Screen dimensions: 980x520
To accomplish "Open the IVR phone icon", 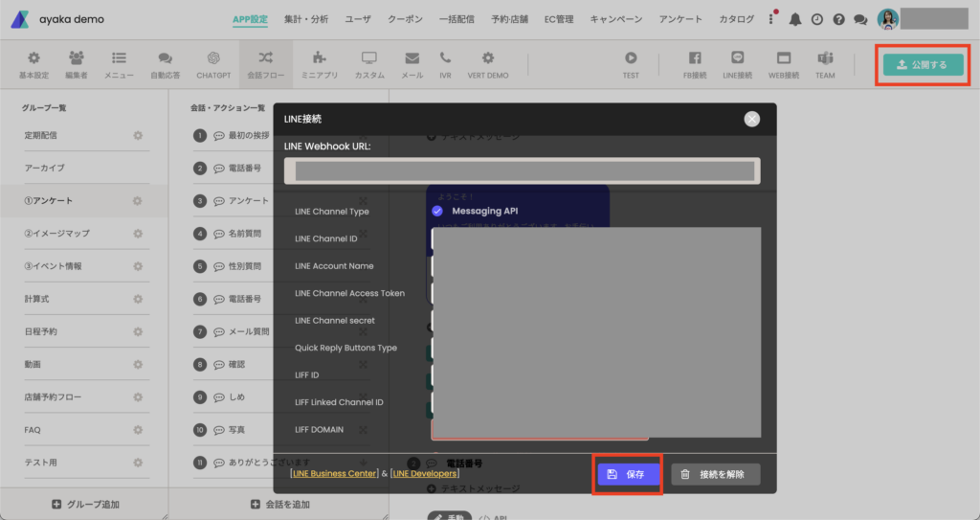I will pos(445,58).
